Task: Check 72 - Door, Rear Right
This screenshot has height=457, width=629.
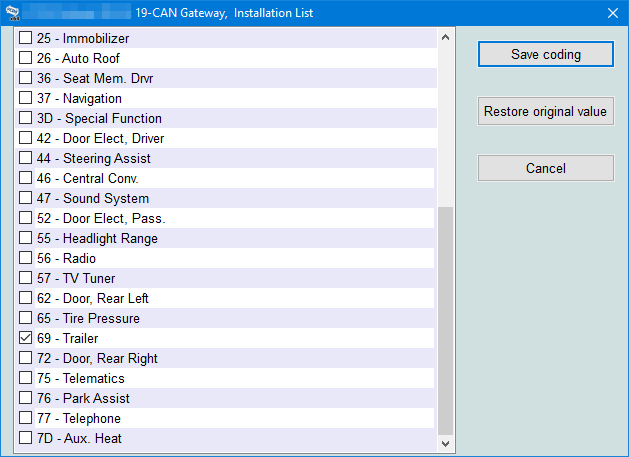Action: pos(25,358)
